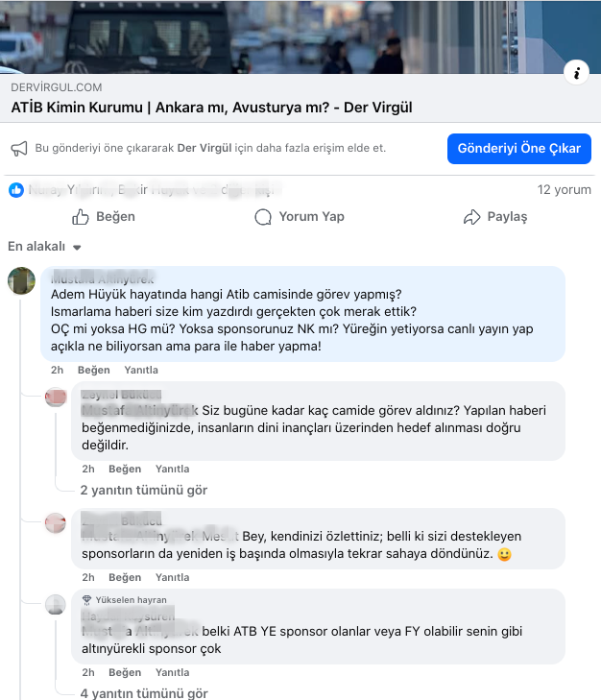Click Beğen under the 'Siz bugüne kadar' reply
Image resolution: width=601 pixels, height=700 pixels.
tap(125, 469)
